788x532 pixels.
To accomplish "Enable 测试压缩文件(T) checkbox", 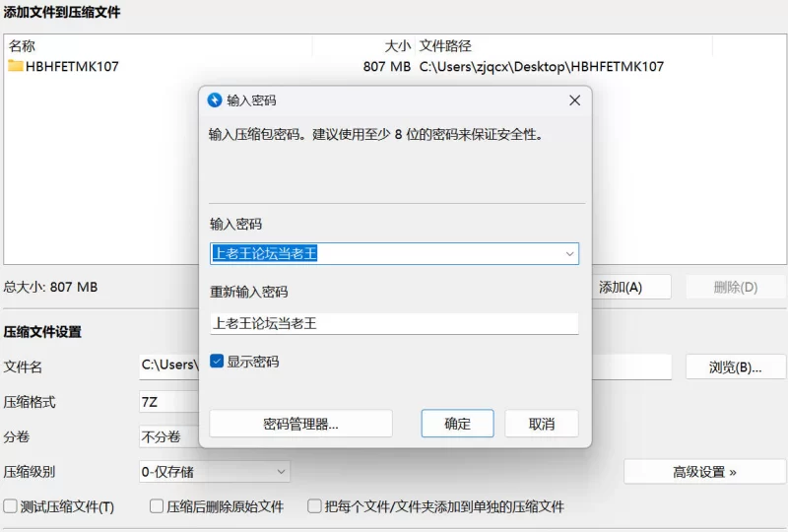I will pos(11,506).
